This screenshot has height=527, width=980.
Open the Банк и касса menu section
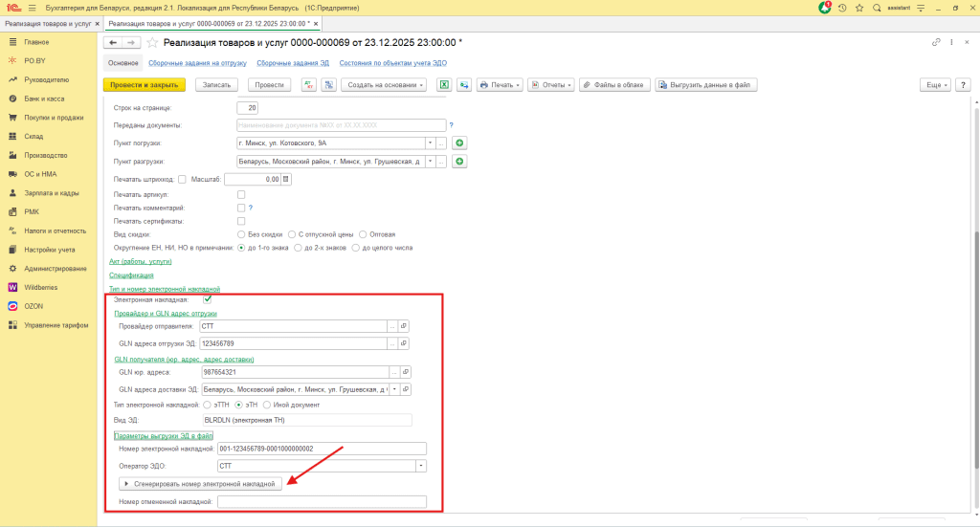pos(44,99)
